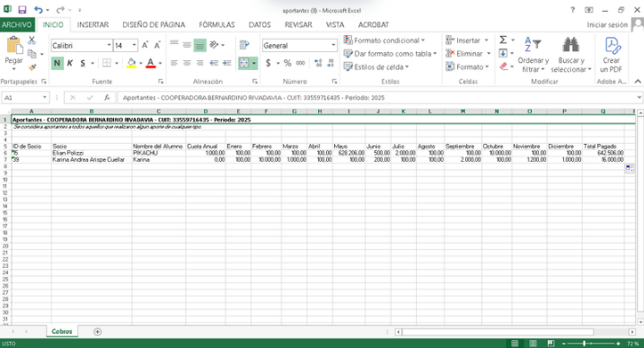Click the Fill down arrow icon

pyautogui.click(x=503, y=53)
